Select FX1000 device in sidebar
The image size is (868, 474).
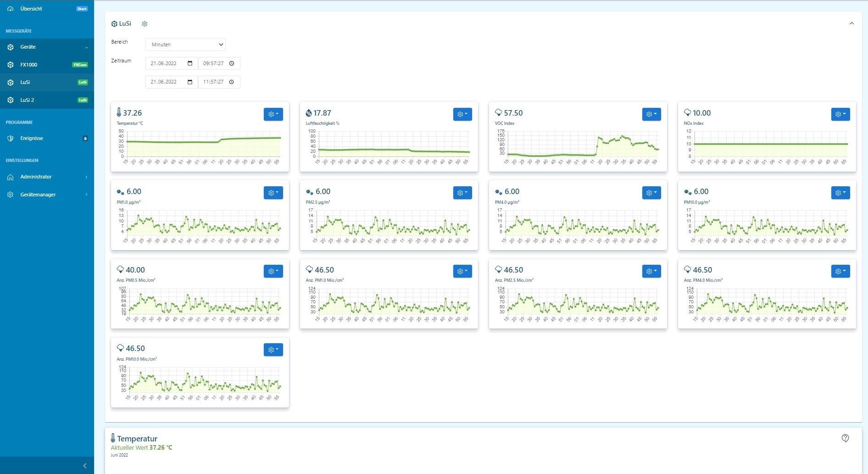click(47, 65)
